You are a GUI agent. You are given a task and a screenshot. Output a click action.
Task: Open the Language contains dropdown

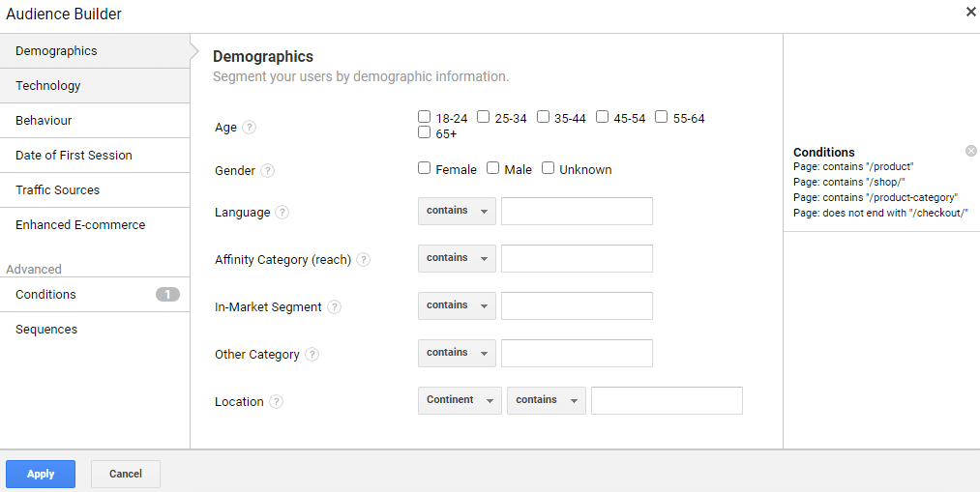coord(457,211)
